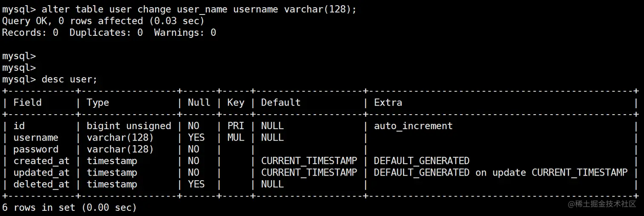Click the 'Query OK, 0 rows affected' message
The width and height of the screenshot is (644, 216).
tap(103, 21)
